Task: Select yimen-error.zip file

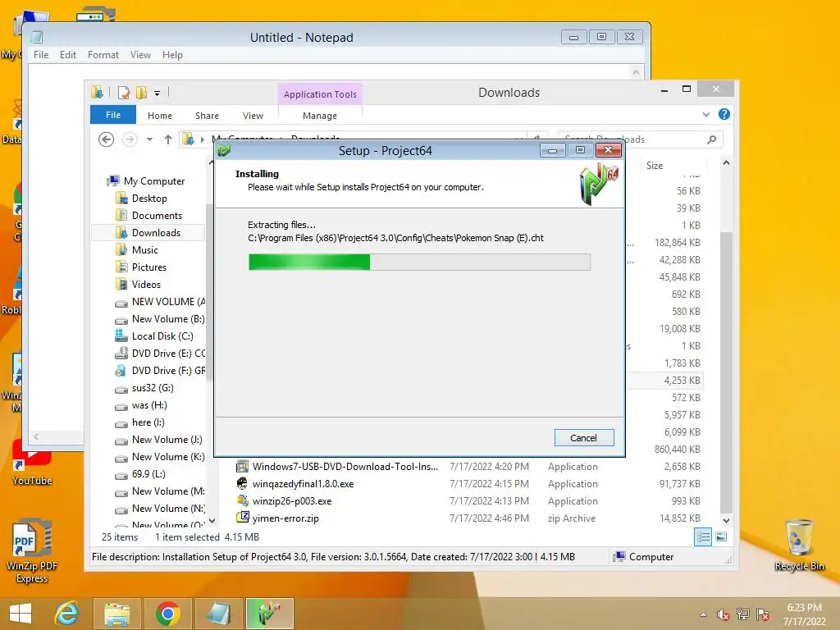Action: 285,518
